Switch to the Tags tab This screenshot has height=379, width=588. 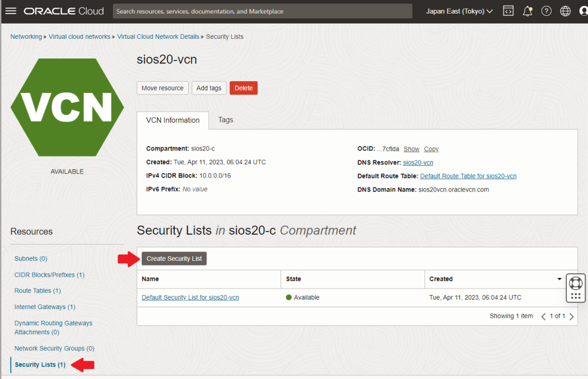pyautogui.click(x=225, y=120)
